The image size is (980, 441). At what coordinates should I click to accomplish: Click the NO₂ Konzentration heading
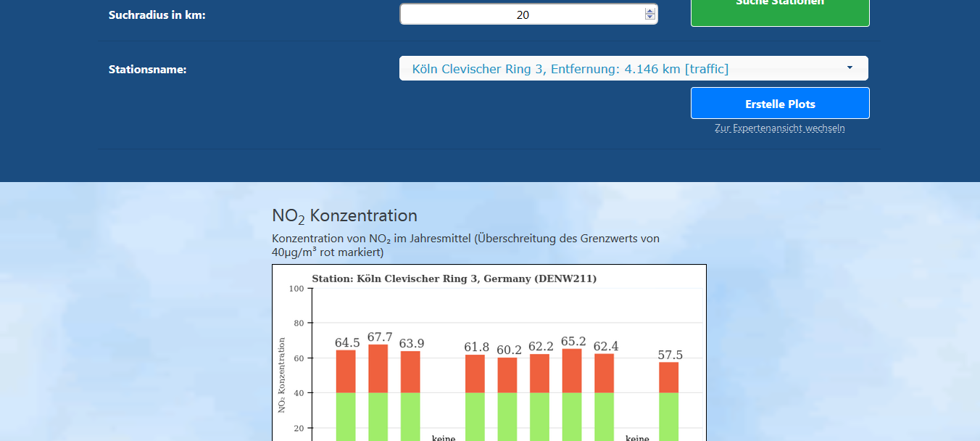click(344, 216)
